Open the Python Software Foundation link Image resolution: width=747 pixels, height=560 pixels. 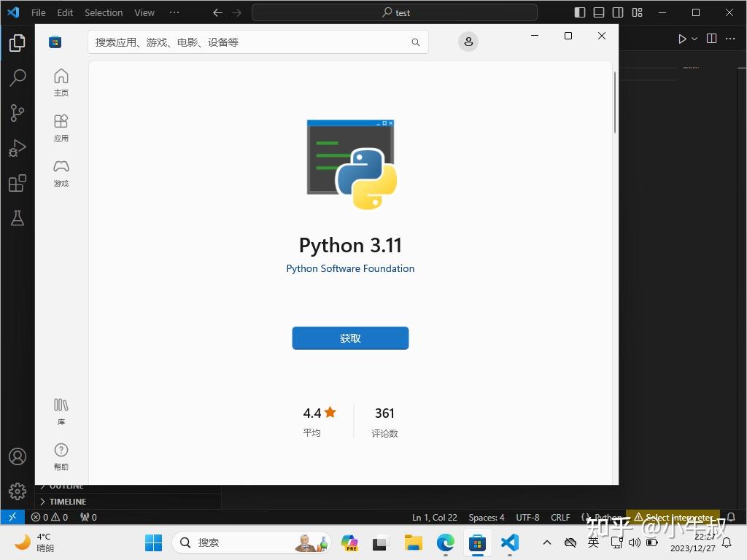[350, 268]
